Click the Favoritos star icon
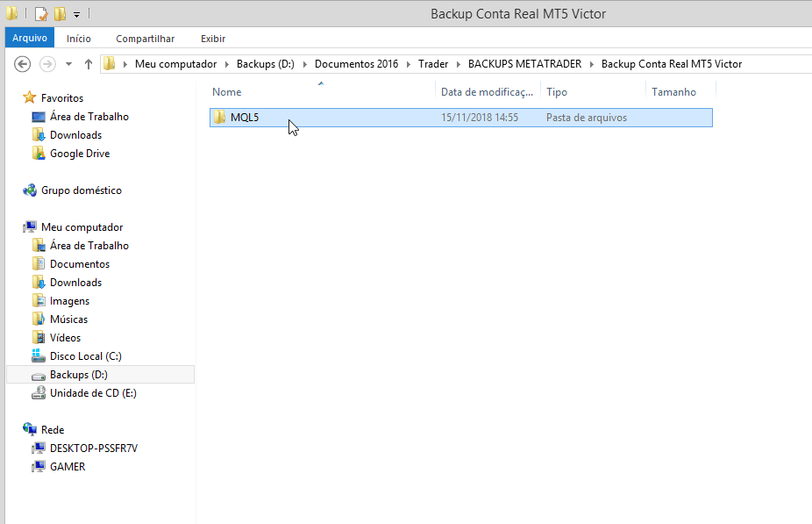This screenshot has height=524, width=812. 30,97
